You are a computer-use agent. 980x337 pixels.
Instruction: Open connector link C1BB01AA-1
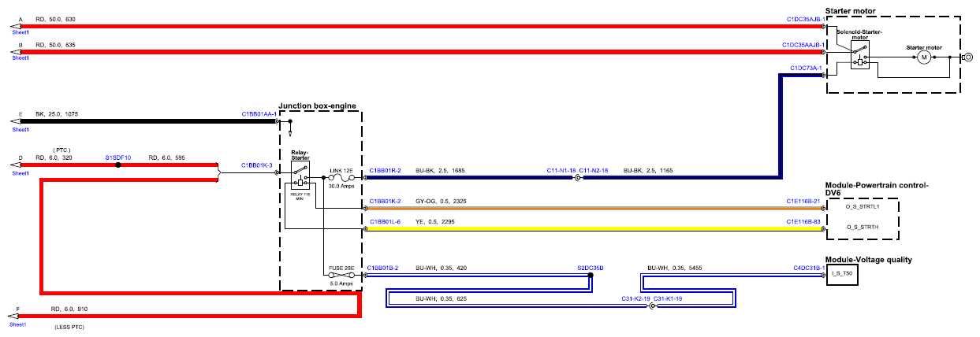coord(259,114)
